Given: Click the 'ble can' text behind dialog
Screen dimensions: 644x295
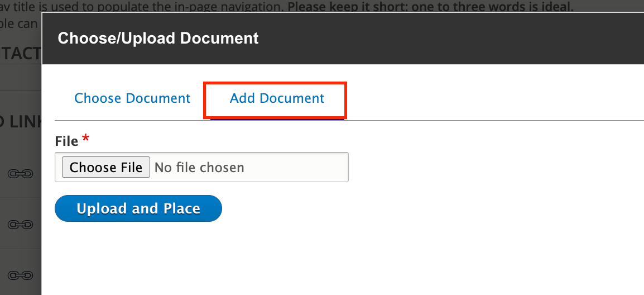Looking at the screenshot, I should point(19,23).
